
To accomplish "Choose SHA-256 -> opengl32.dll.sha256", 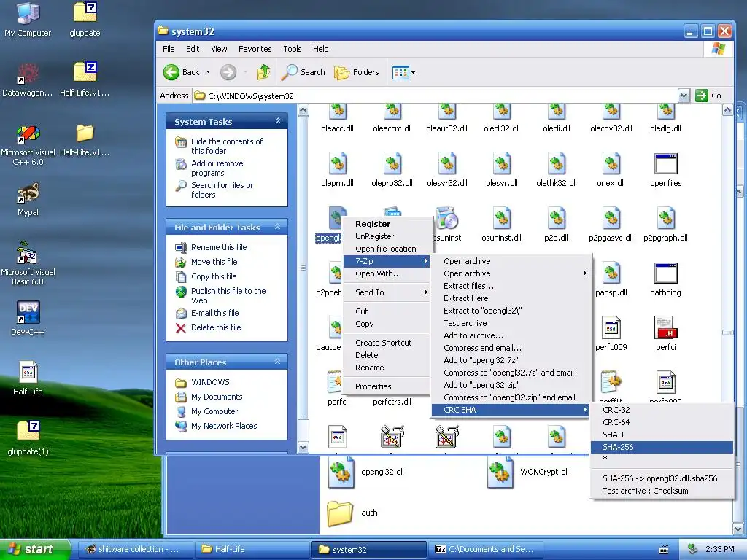I will tap(661, 478).
